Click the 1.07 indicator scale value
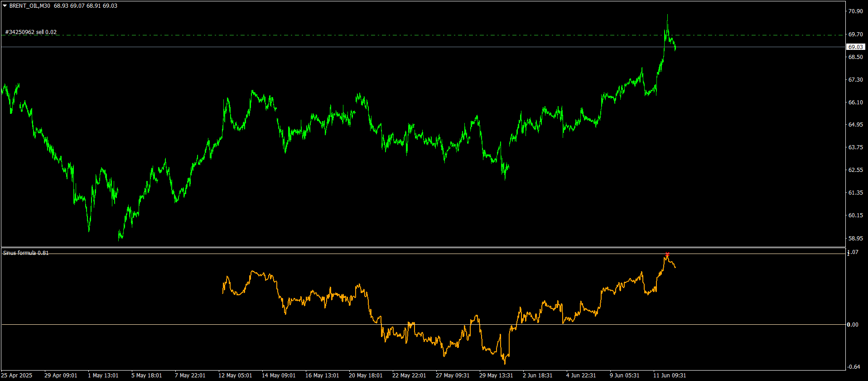 coord(853,252)
